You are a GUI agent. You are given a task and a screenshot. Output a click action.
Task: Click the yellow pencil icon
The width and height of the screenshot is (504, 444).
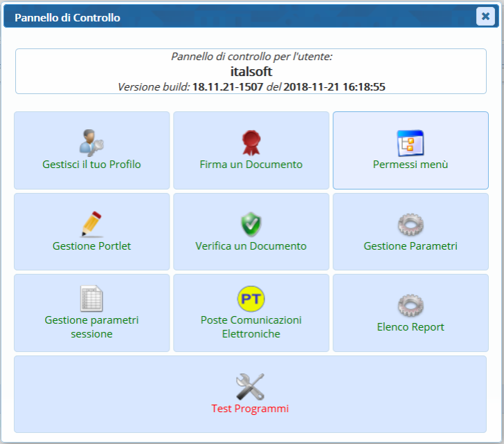click(91, 224)
